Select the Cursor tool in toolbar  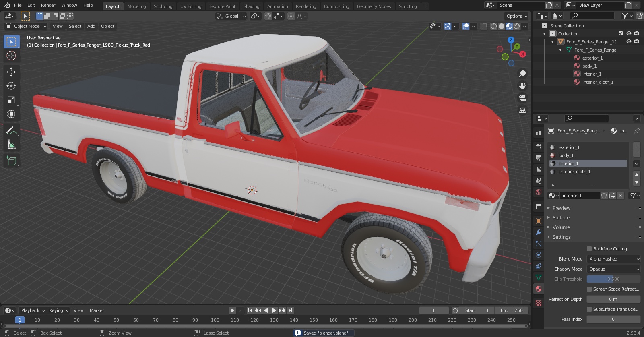(x=11, y=56)
